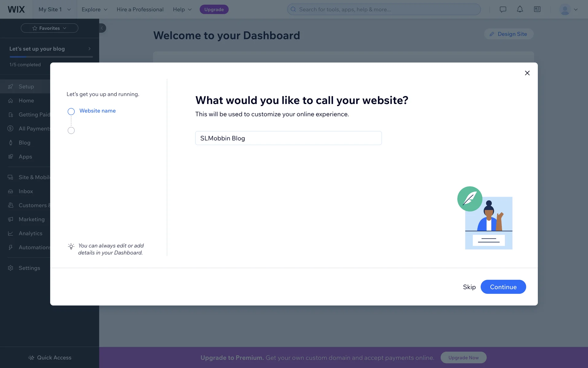Open the user account avatar dropdown
This screenshot has height=368, width=588.
pyautogui.click(x=568, y=9)
